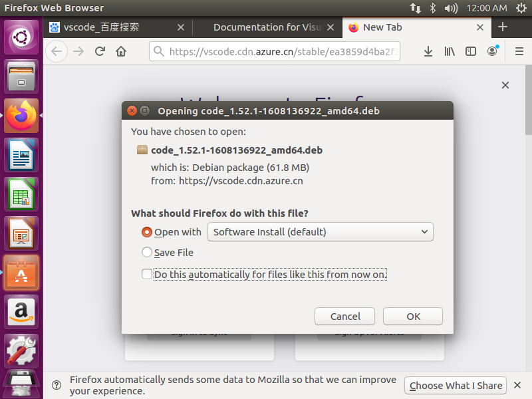Viewport: 532px width, 399px height.
Task: Click the URL address bar field
Action: click(x=275, y=52)
